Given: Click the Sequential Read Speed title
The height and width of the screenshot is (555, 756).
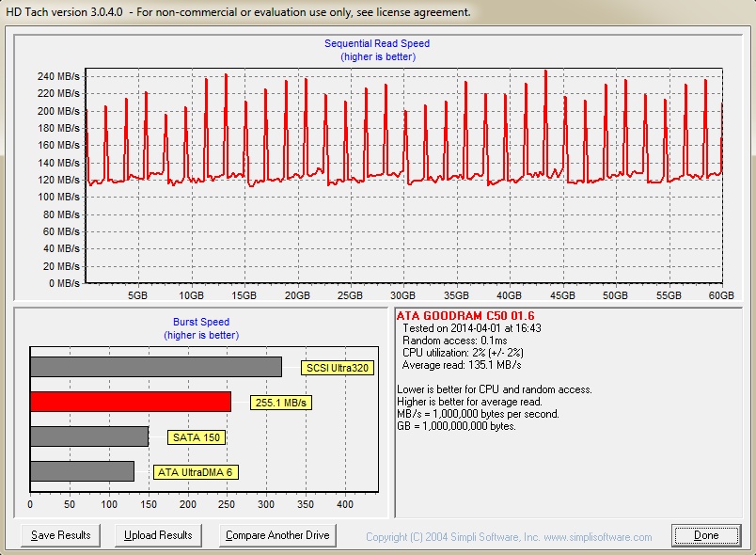Looking at the screenshot, I should pos(377,43).
